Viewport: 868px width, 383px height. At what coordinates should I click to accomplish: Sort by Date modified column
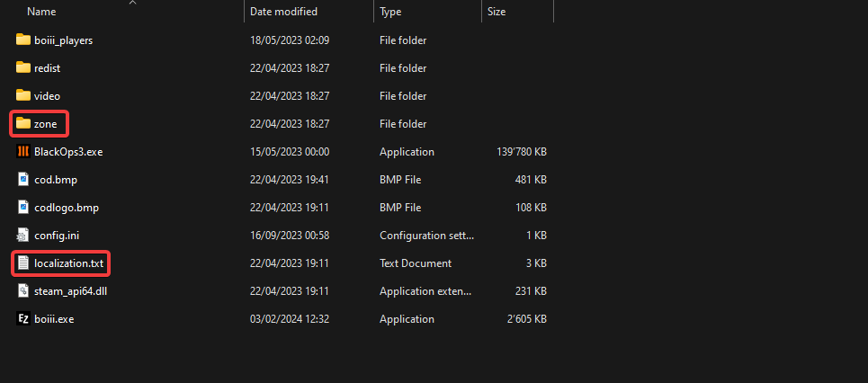coord(283,12)
